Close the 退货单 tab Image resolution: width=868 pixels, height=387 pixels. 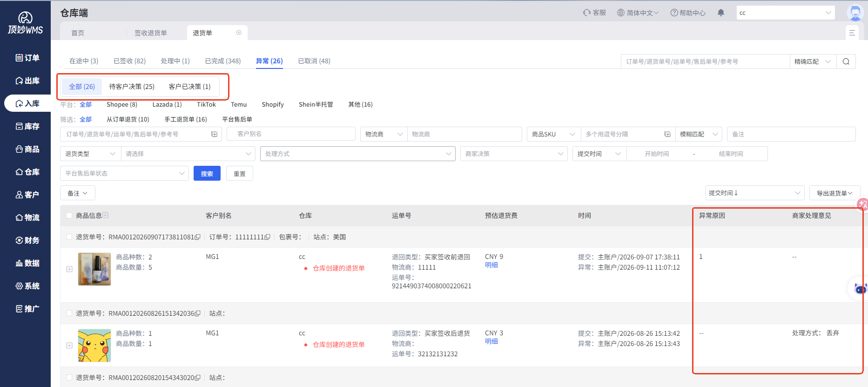(239, 33)
